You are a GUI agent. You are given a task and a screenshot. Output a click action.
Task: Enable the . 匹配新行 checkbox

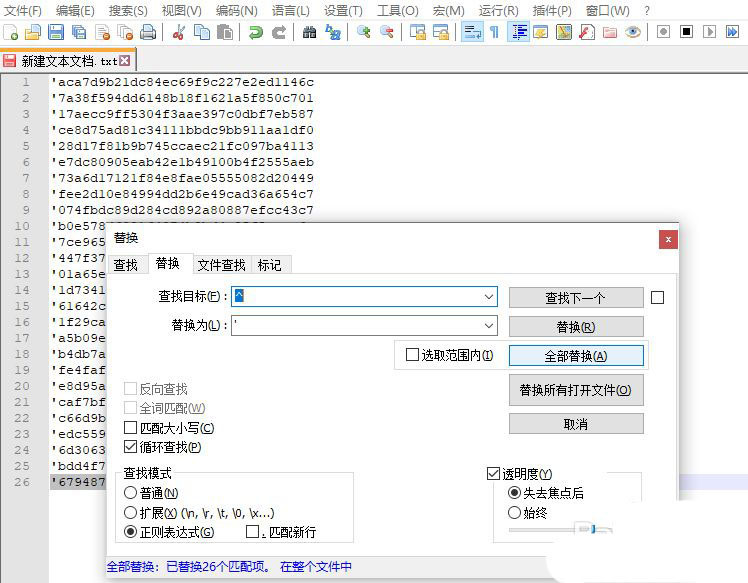(252, 531)
